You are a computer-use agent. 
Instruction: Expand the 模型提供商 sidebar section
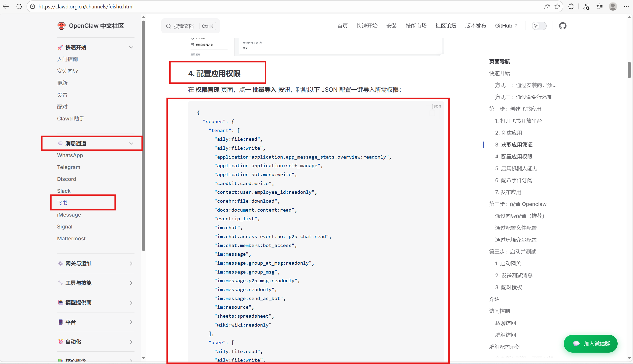pyautogui.click(x=131, y=303)
